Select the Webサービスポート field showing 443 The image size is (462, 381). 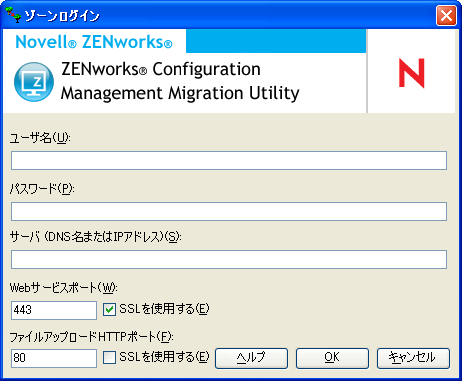pos(54,310)
